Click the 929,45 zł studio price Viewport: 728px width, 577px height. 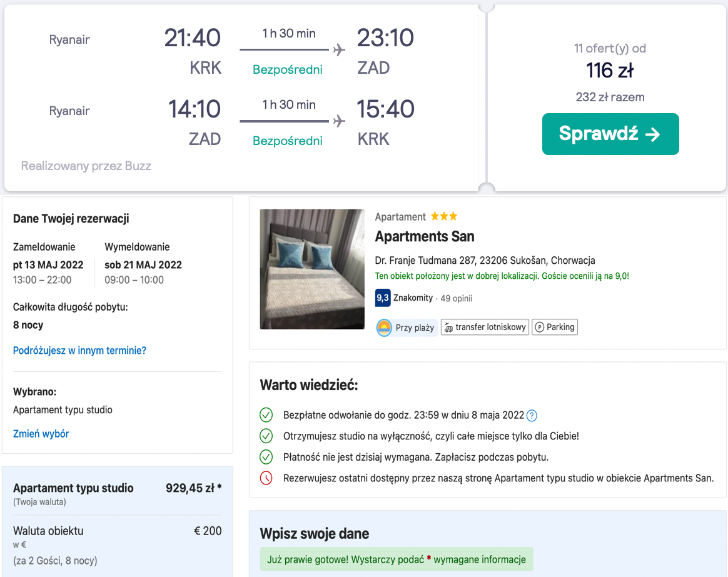coord(193,488)
